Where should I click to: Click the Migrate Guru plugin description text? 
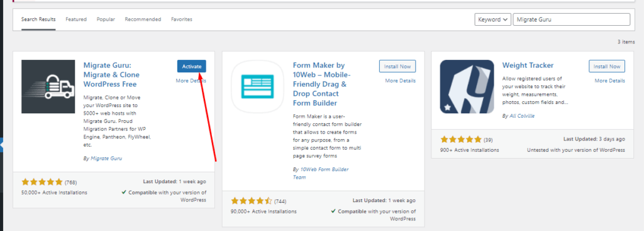[118, 121]
